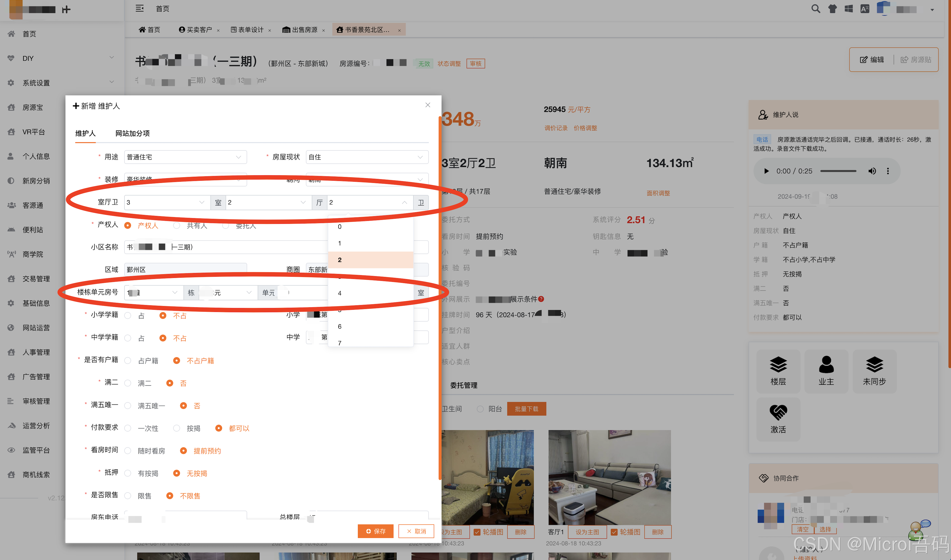Open 个人信息 in the sidebar
951x560 pixels.
36,156
